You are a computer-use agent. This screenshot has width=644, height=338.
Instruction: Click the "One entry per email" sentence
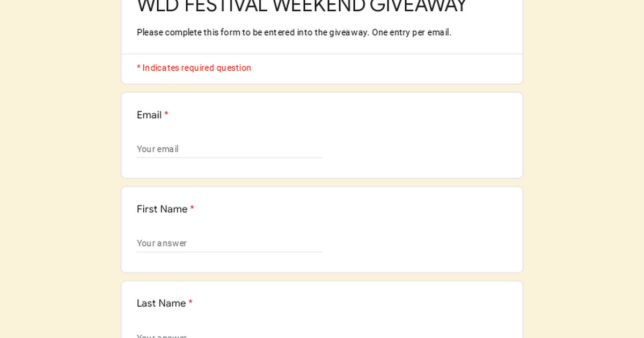412,32
